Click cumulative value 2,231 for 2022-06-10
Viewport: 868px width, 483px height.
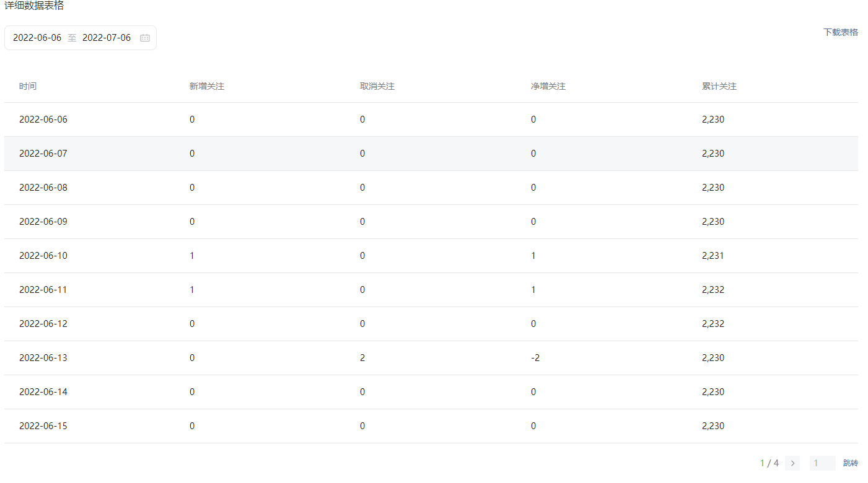[x=713, y=256]
